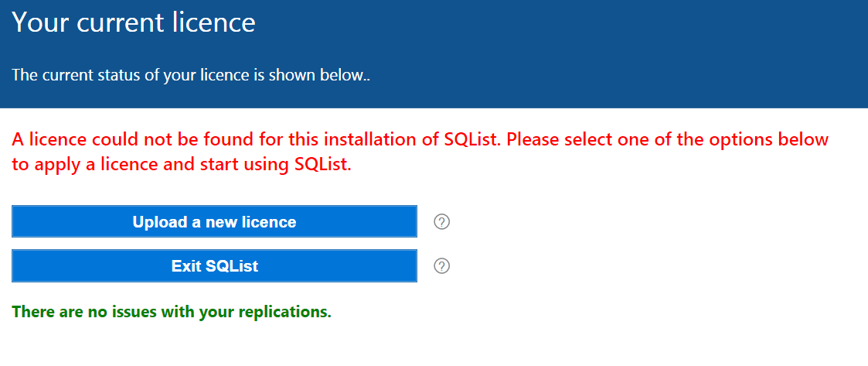Viewport: 868px width, 366px height.
Task: Click the circled question mark in exit row
Action: (442, 266)
